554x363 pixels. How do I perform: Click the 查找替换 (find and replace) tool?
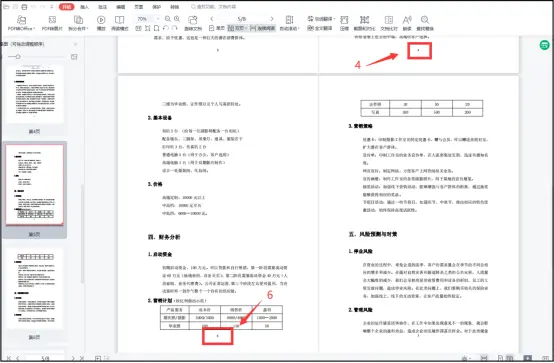425,23
